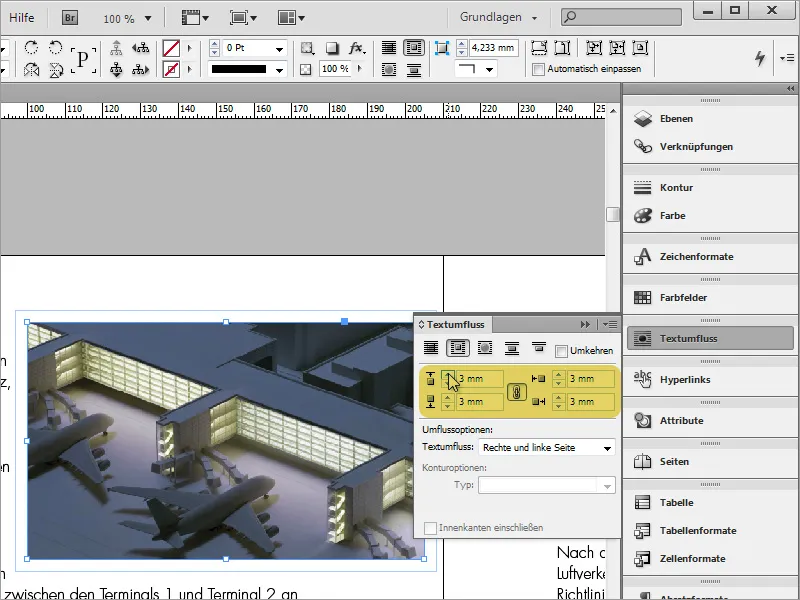Open the corner shape dropdown
Screen dimensions: 800x600
click(489, 69)
